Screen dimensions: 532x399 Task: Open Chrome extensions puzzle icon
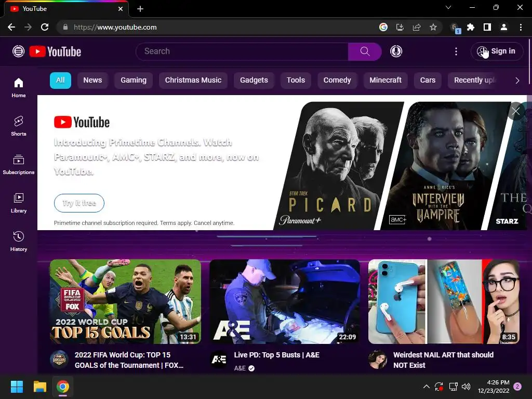[471, 27]
